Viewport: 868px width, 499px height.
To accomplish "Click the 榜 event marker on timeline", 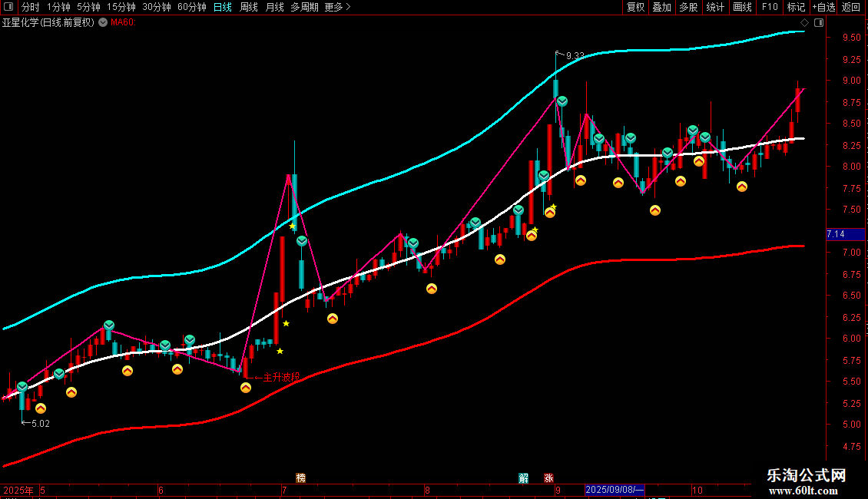I will [300, 478].
